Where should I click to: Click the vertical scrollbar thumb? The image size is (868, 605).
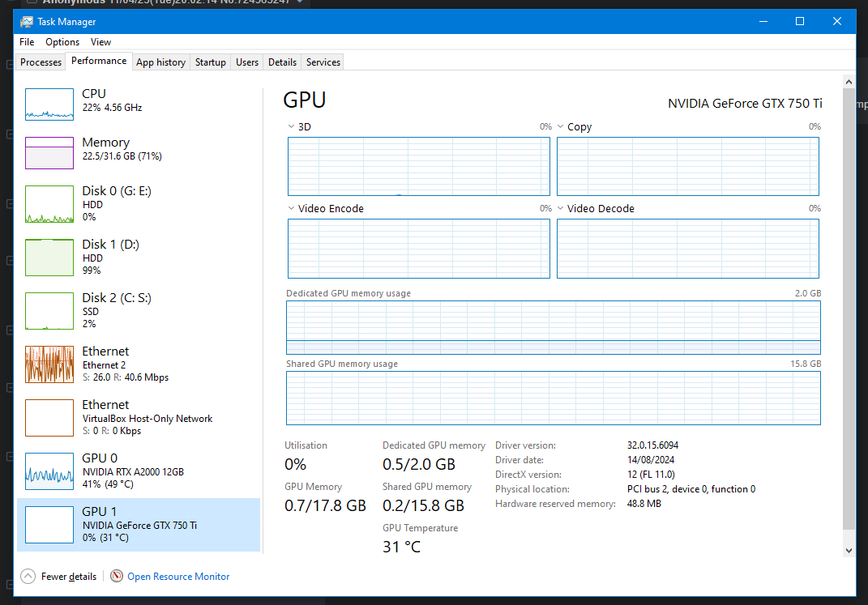[849, 308]
